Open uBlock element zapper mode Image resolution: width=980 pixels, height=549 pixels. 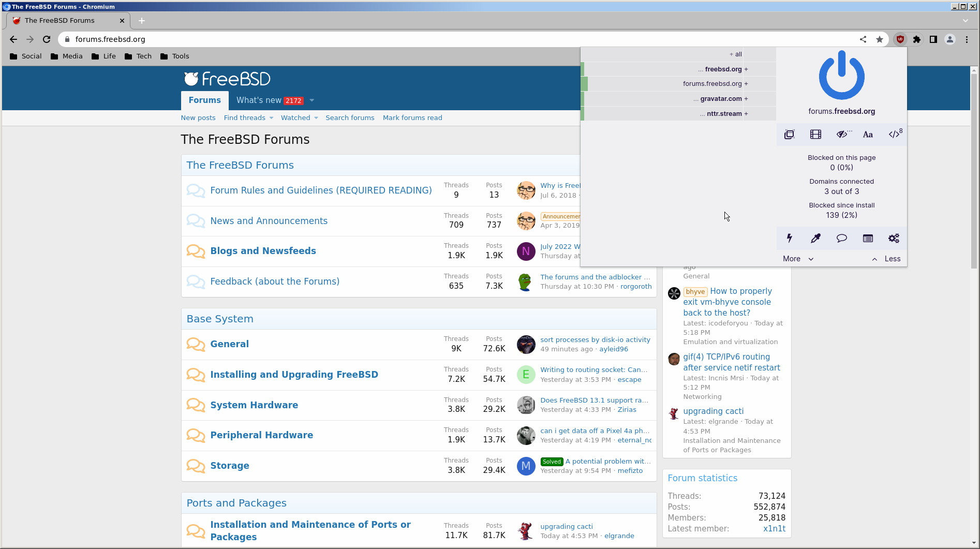click(x=789, y=239)
